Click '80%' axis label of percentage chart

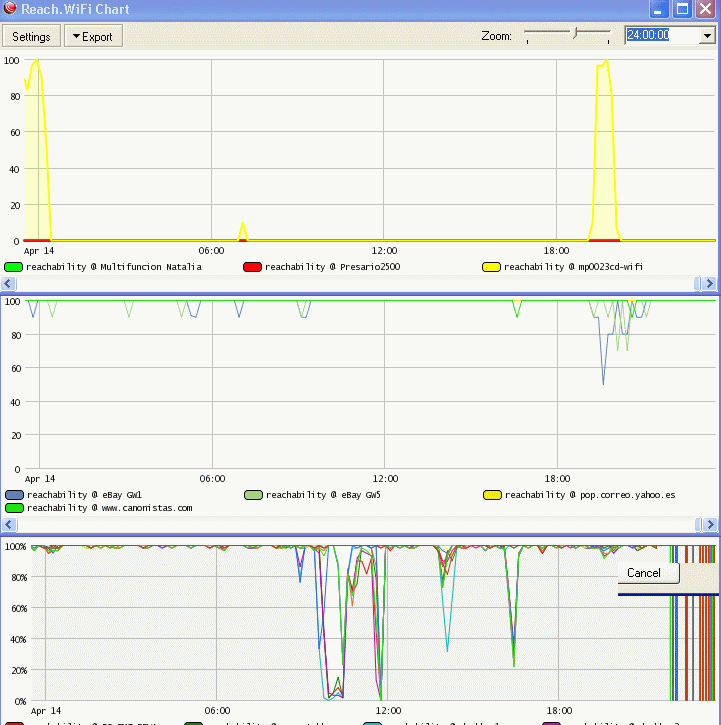(19, 577)
